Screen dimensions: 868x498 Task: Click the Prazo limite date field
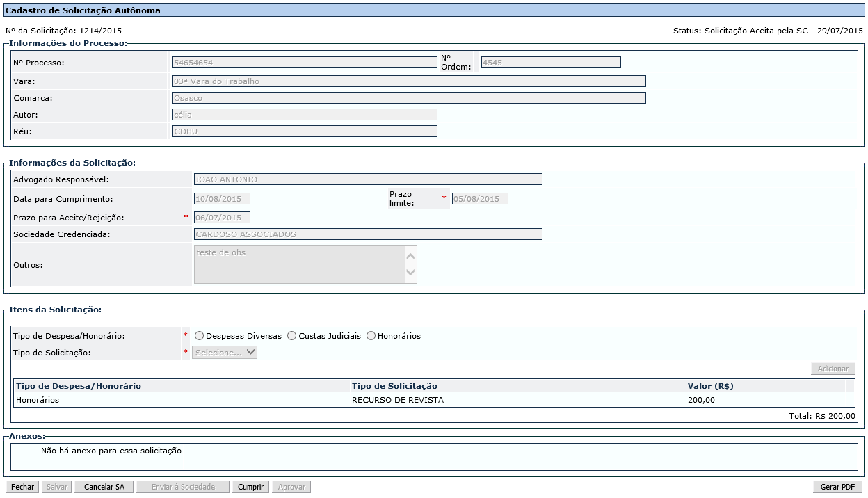(480, 199)
